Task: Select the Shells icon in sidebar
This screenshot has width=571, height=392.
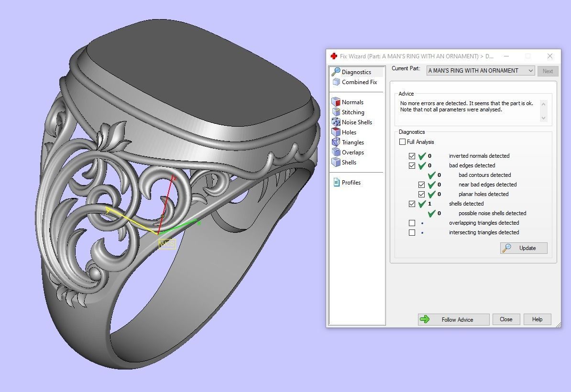Action: [x=336, y=163]
